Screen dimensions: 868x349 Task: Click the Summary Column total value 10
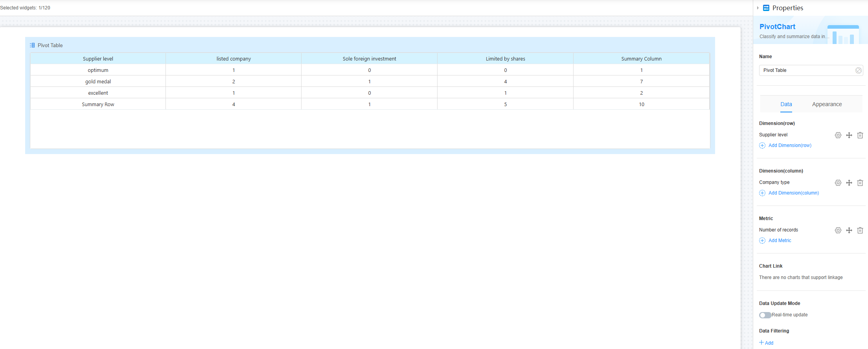coord(642,104)
